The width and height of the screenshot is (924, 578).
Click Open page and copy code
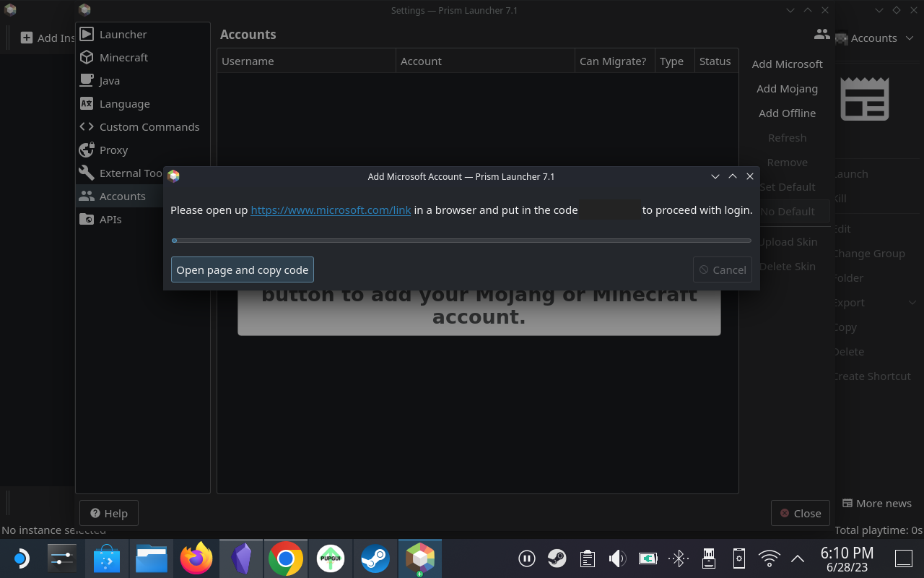tap(242, 269)
